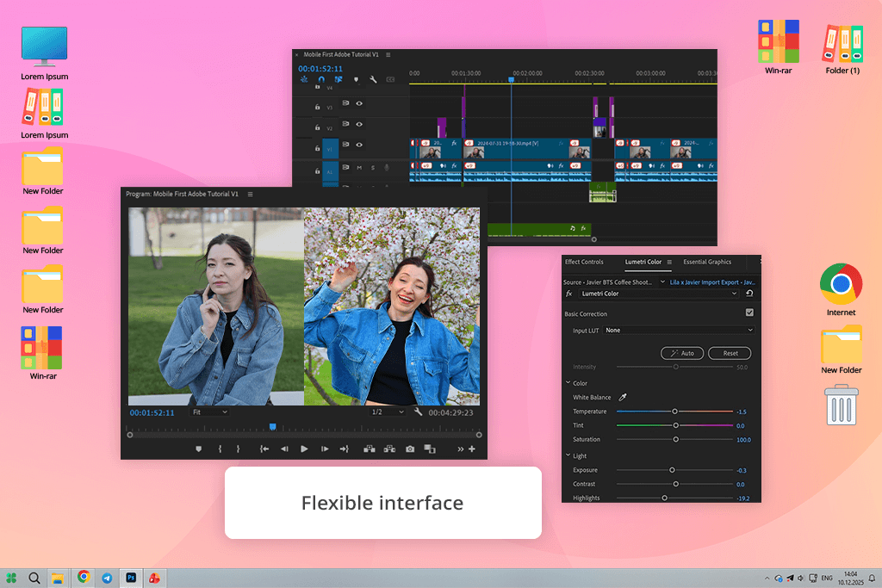882x588 pixels.
Task: Export a frame with the camera icon
Action: point(410,449)
